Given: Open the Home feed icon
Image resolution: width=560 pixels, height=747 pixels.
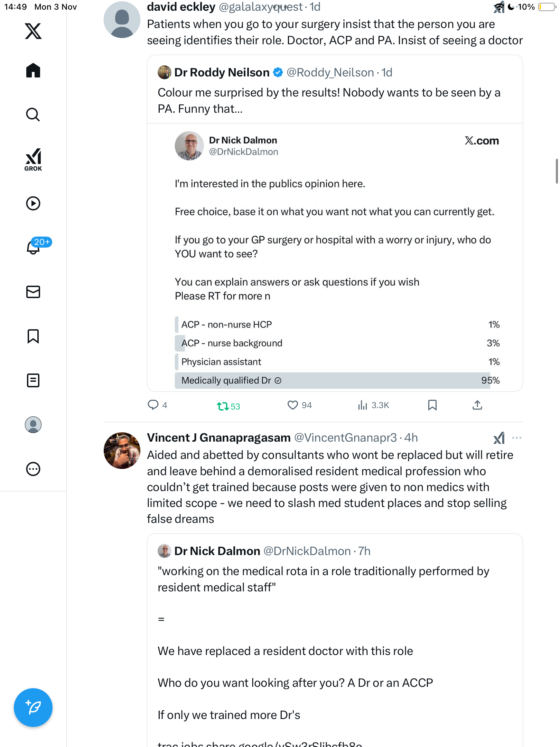Looking at the screenshot, I should (33, 71).
